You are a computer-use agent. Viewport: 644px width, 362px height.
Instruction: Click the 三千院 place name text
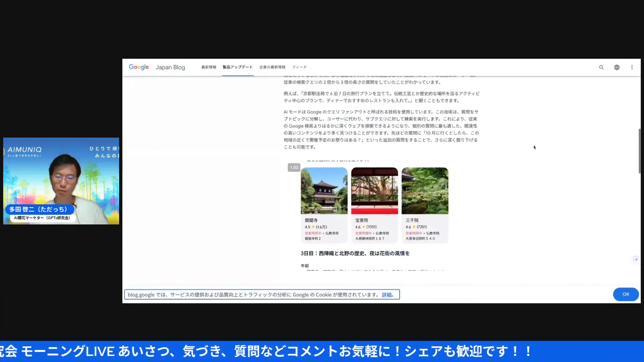click(412, 220)
